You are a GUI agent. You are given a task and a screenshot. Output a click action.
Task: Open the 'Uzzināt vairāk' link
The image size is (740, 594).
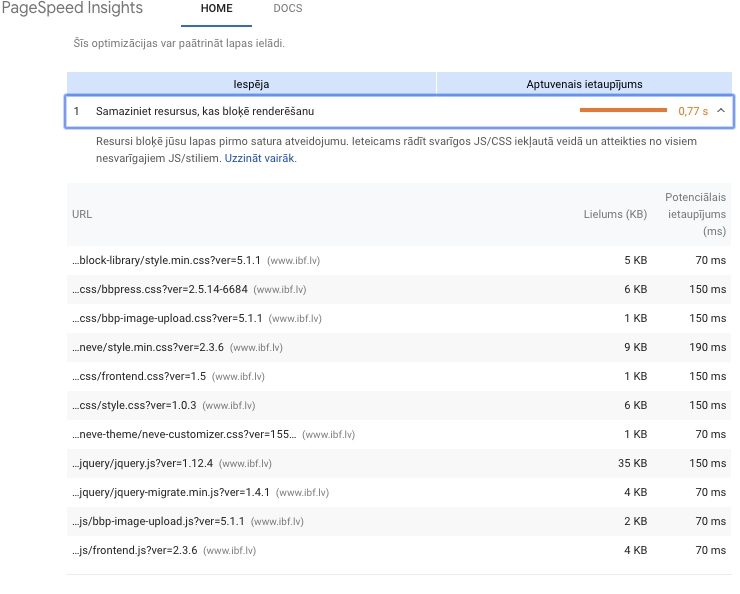coord(259,158)
